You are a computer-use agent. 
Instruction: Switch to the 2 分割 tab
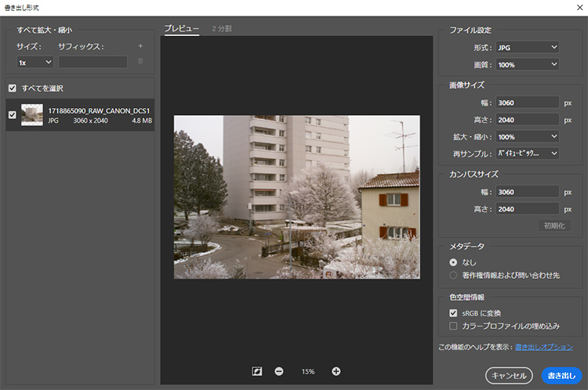click(x=222, y=29)
